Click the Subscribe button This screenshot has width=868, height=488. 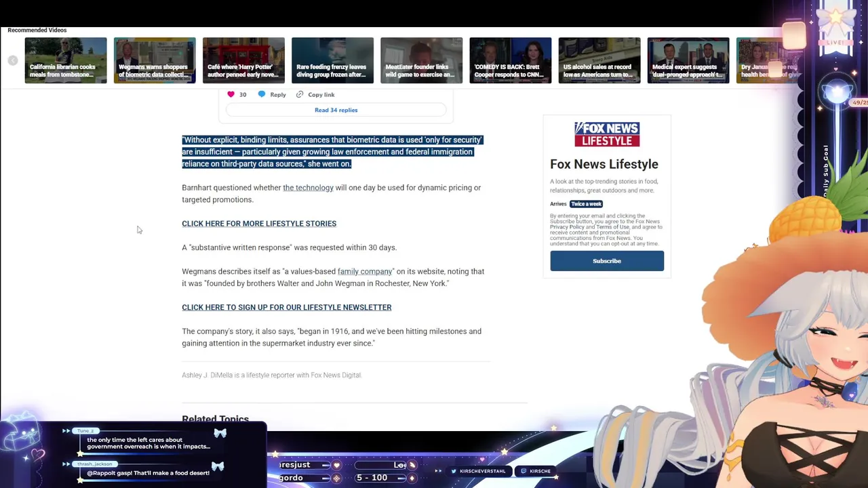(607, 261)
